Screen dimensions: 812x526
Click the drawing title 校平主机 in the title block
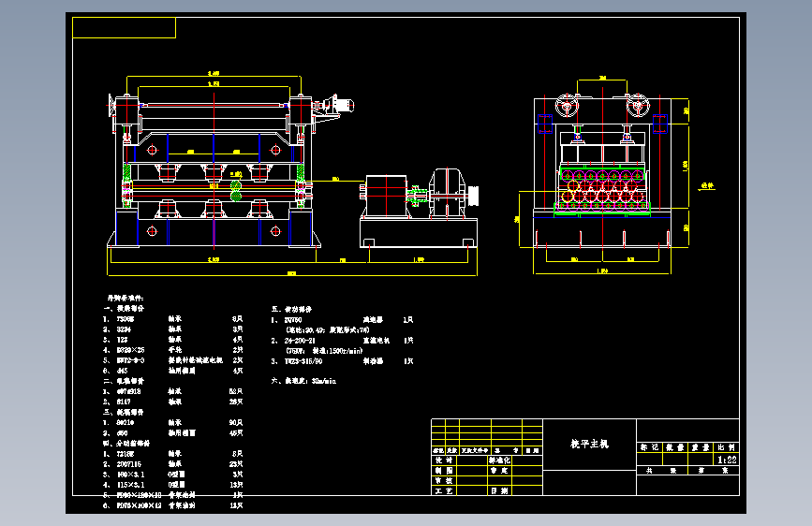tap(590, 444)
